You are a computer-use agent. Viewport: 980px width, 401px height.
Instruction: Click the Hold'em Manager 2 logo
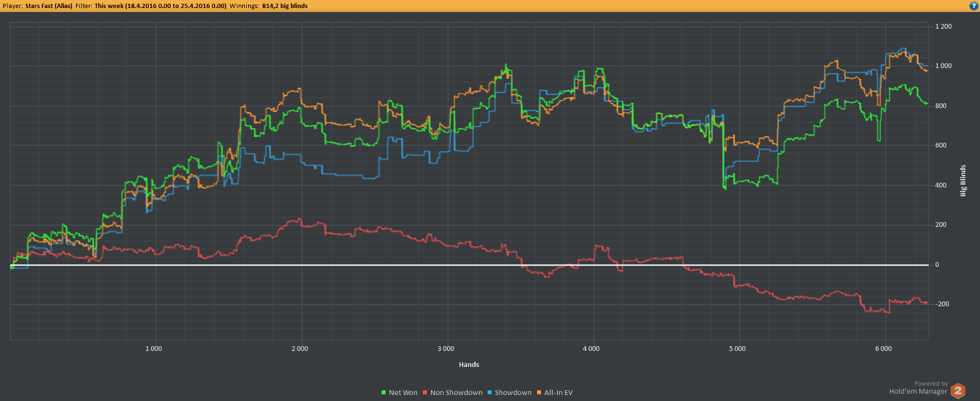point(958,390)
